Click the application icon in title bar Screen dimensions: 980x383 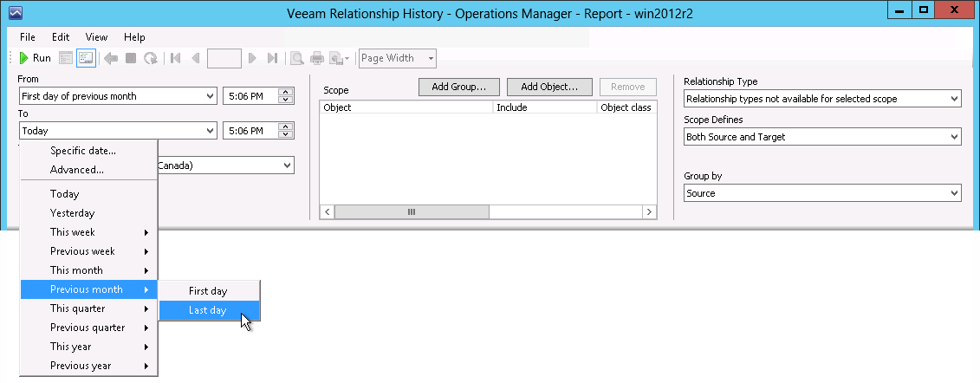pos(15,12)
